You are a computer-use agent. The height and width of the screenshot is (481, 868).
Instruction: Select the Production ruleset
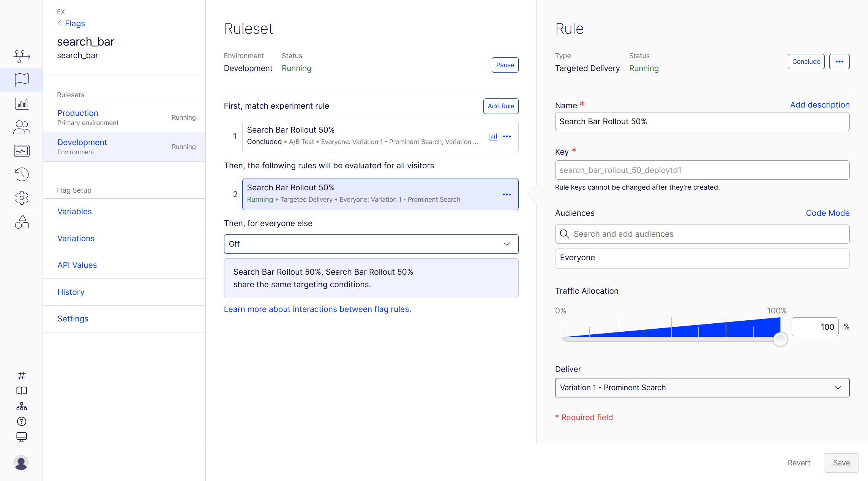(78, 113)
